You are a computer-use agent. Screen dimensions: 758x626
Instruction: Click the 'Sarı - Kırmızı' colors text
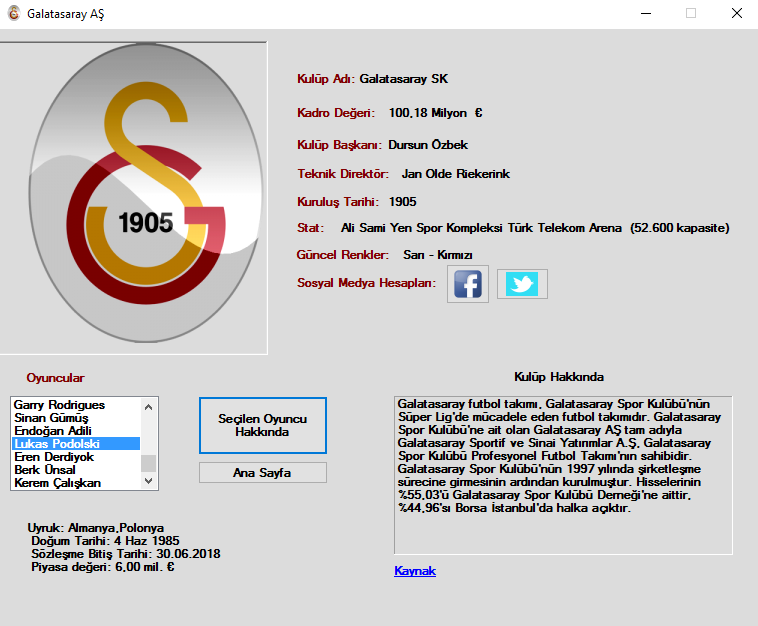[x=437, y=255]
